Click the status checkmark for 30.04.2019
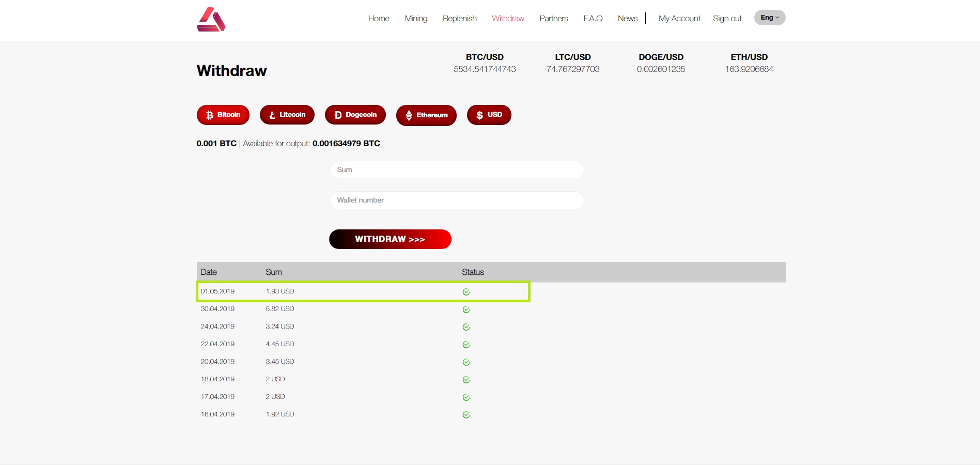Image resolution: width=980 pixels, height=465 pixels. coord(466,309)
